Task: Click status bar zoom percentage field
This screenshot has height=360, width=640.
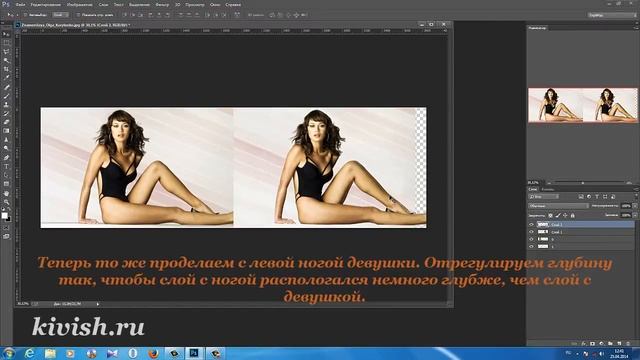Action: click(x=23, y=304)
